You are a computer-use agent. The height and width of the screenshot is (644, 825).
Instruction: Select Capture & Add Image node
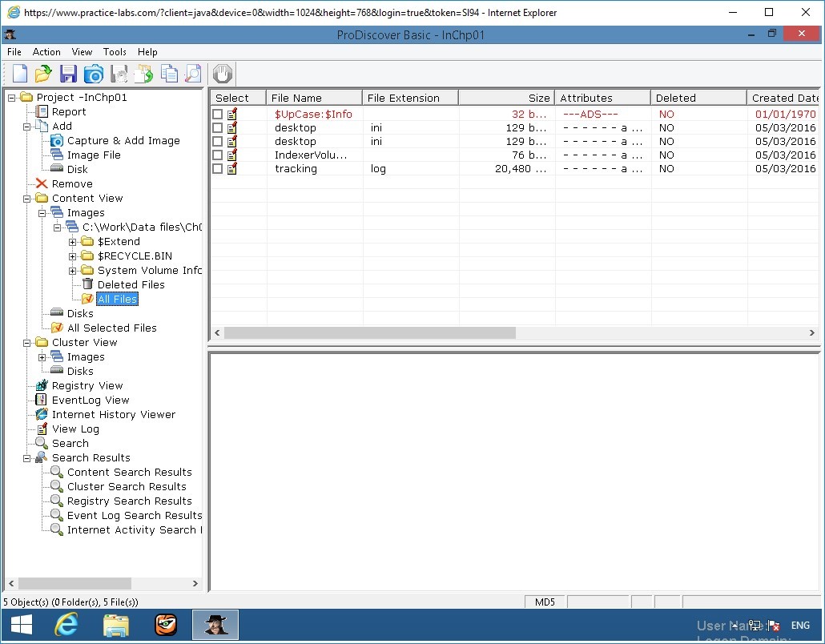[x=123, y=140]
